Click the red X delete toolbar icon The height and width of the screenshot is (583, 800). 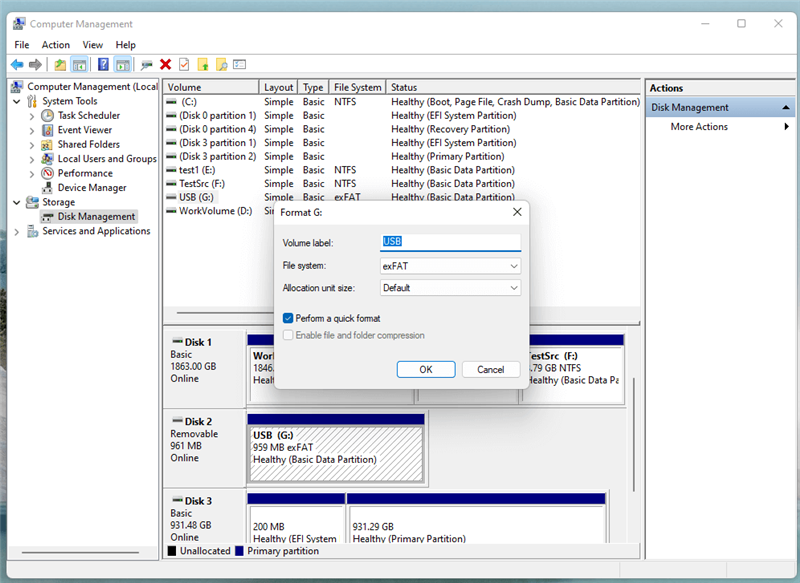tap(165, 64)
